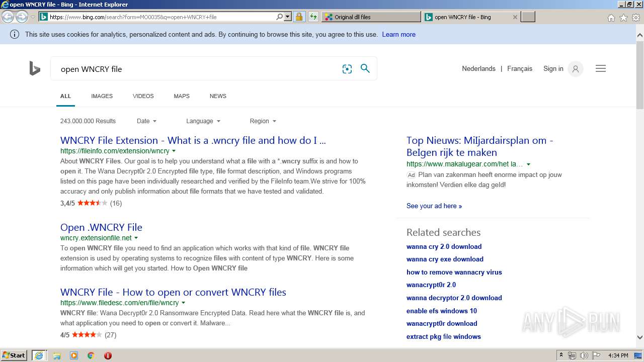Viewport: 644px width, 362px height.
Task: Switch language to Nederlands
Action: pos(478,68)
